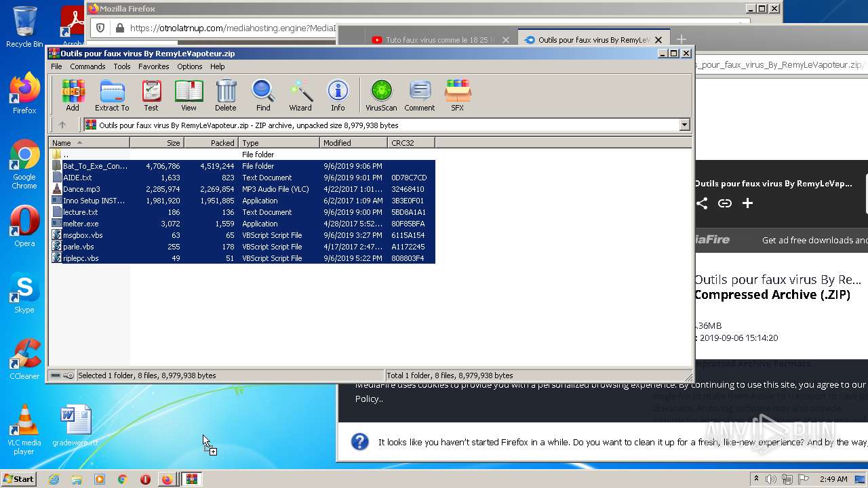Select the riplepc.vbs script

pyautogui.click(x=242, y=258)
